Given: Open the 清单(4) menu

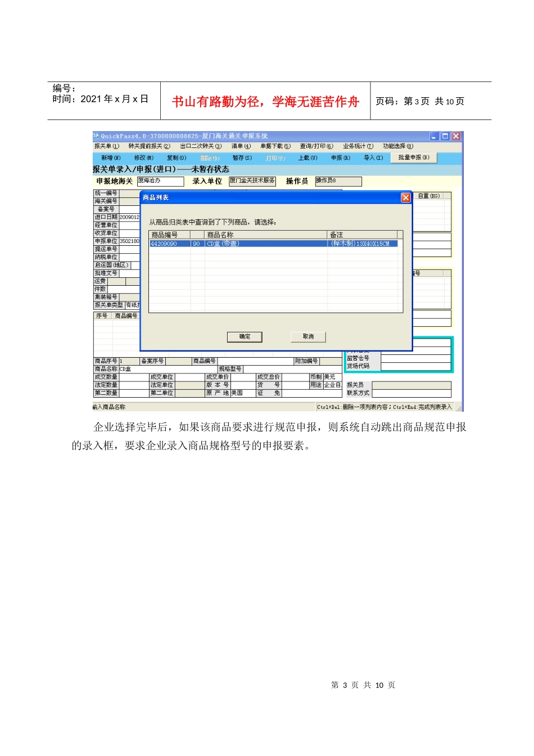Looking at the screenshot, I should (241, 146).
